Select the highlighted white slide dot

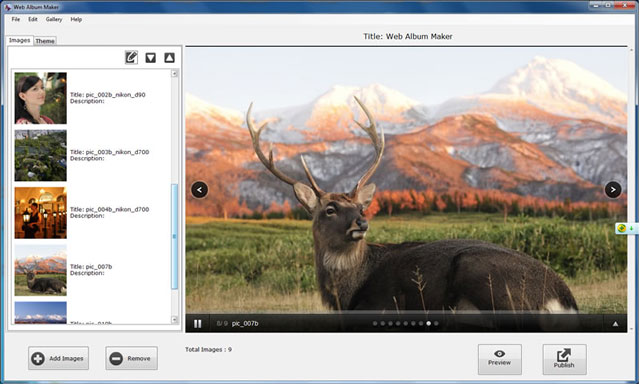pos(429,324)
